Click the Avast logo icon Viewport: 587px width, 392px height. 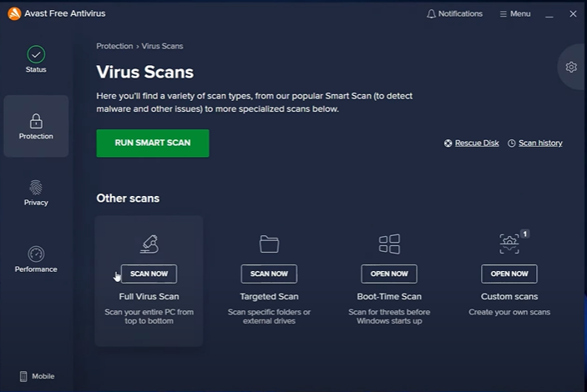click(14, 13)
